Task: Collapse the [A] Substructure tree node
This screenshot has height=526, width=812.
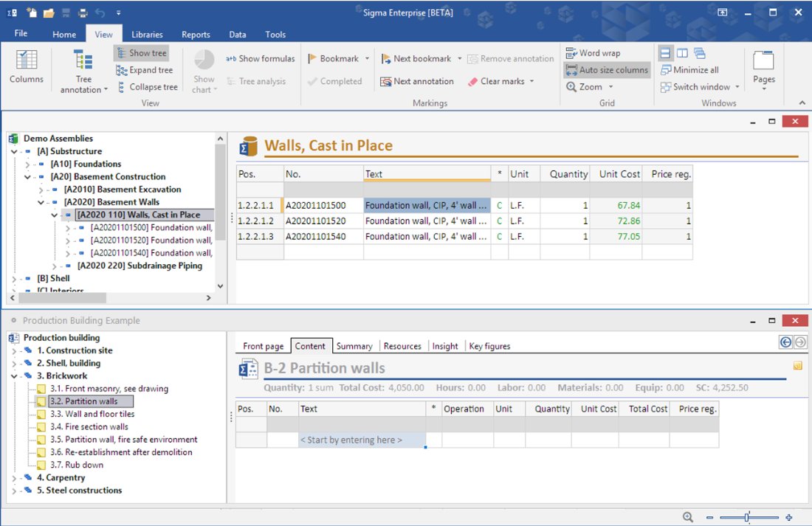Action: pyautogui.click(x=15, y=152)
